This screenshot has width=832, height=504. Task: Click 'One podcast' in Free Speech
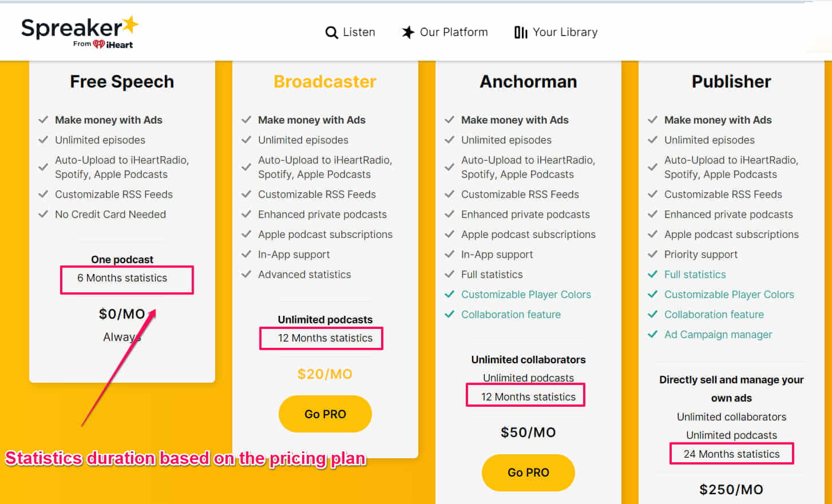122,260
